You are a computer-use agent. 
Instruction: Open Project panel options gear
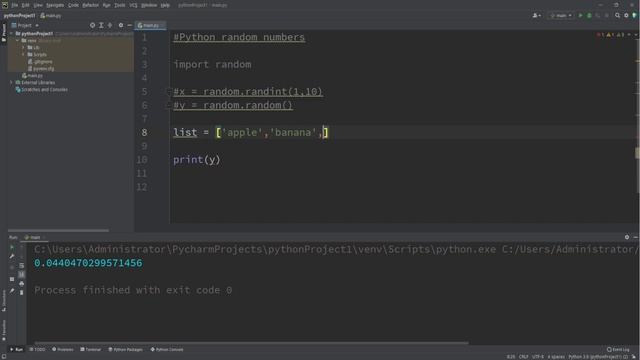click(x=121, y=25)
